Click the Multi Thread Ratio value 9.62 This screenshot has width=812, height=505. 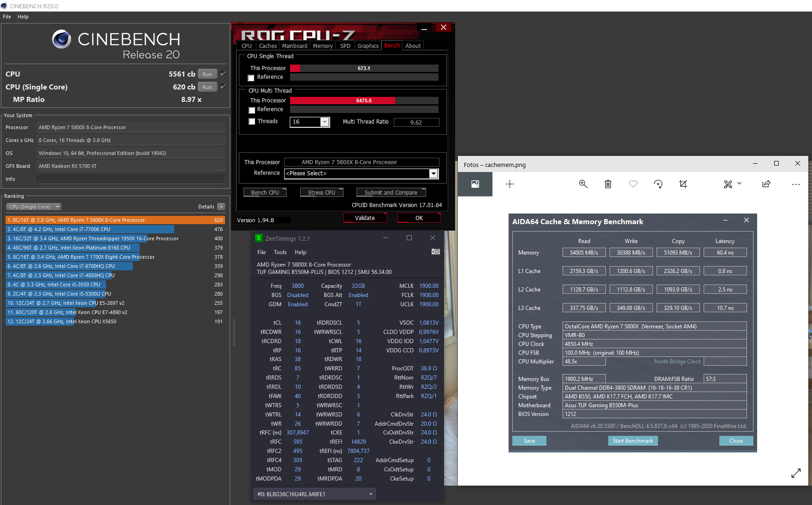pyautogui.click(x=416, y=122)
